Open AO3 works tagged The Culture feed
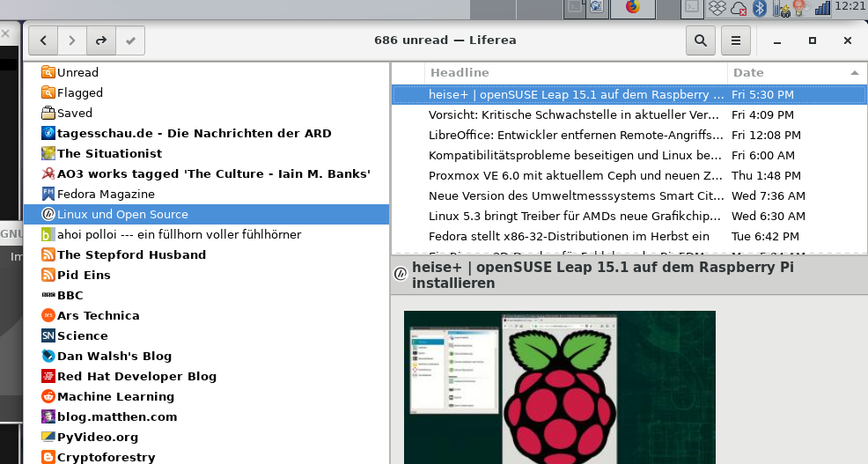Image resolution: width=868 pixels, height=464 pixels. click(x=206, y=173)
